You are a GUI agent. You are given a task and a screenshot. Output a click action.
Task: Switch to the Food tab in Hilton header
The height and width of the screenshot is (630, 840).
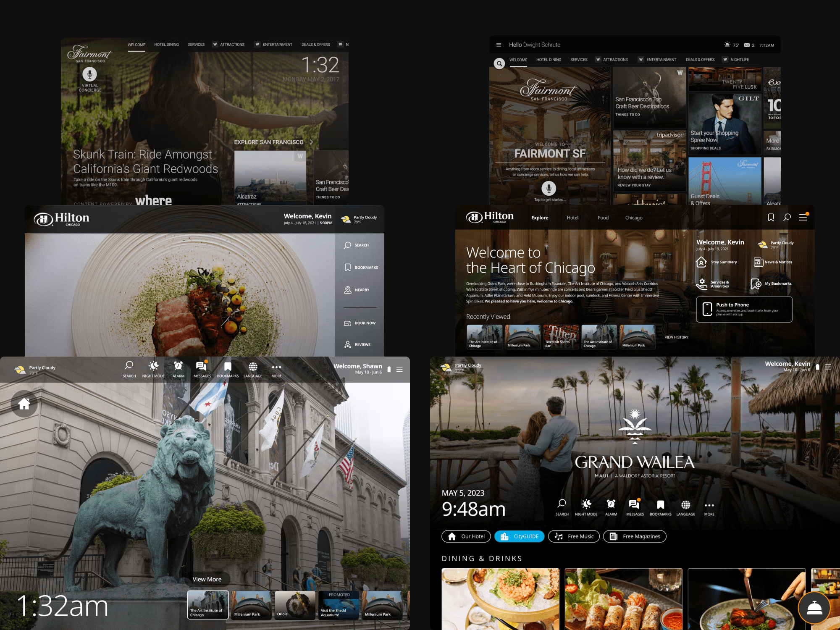pos(603,218)
